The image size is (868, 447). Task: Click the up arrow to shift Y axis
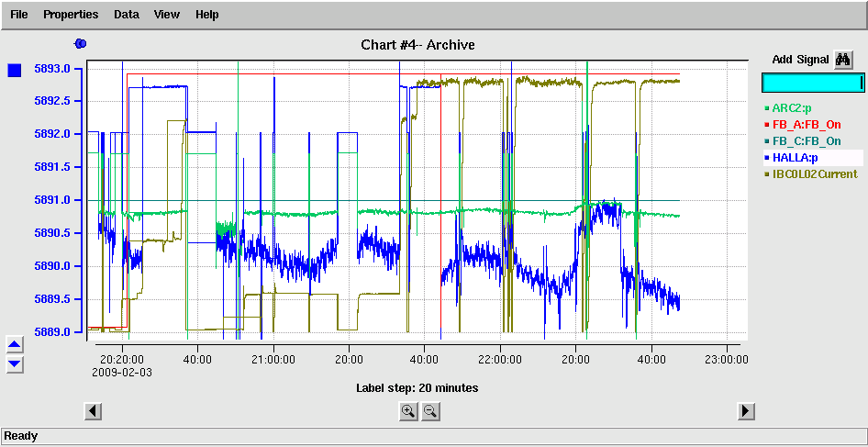[x=15, y=345]
